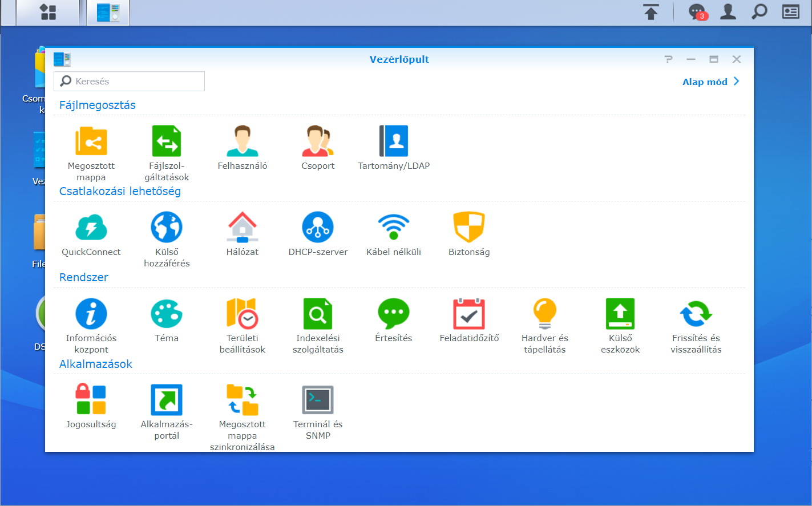Open Külső eszközök external devices
Viewport: 812px width, 506px height.
[x=620, y=314]
